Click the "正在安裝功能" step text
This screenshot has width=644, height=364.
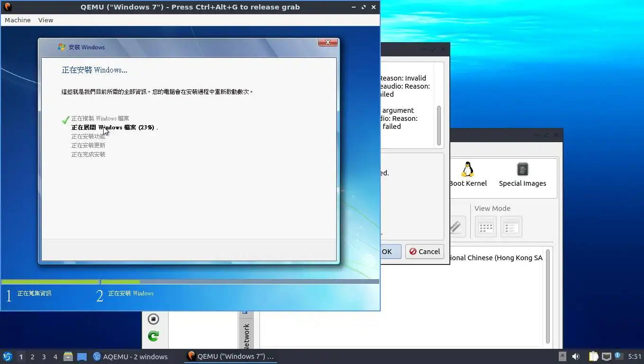tap(88, 136)
